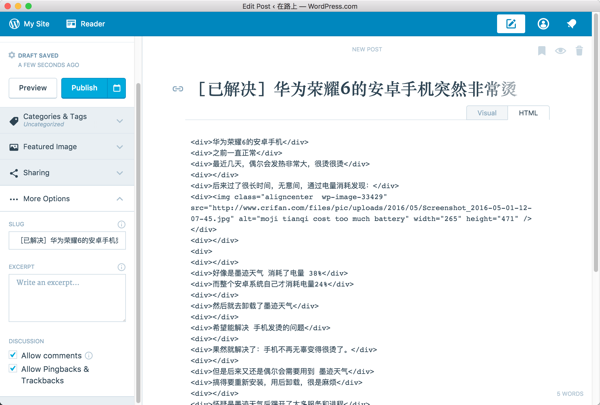Click the post title field

[x=356, y=89]
